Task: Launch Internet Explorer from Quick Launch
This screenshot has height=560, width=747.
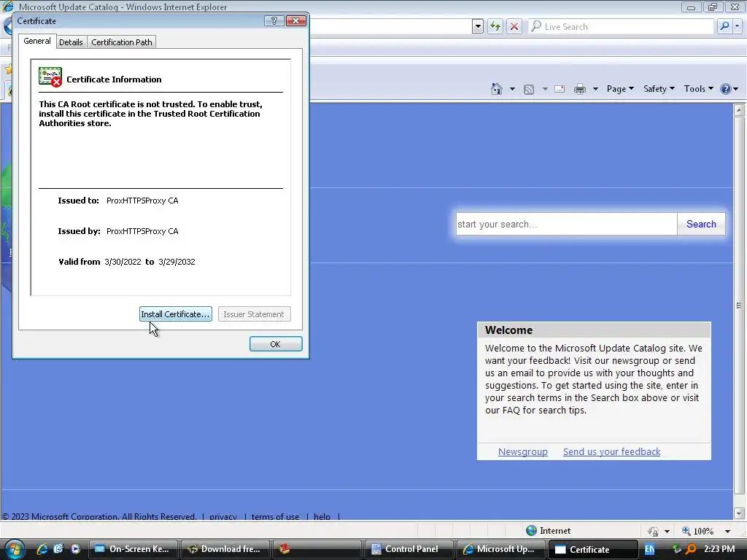Action: [42, 549]
